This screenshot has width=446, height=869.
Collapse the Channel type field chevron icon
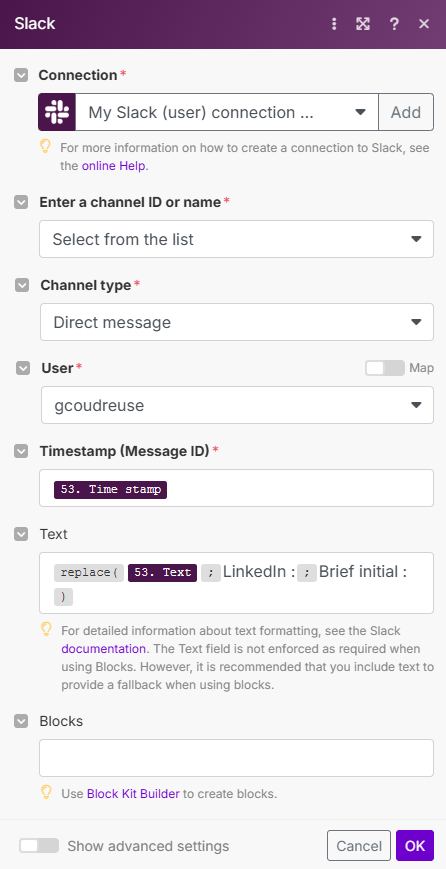pos(22,285)
